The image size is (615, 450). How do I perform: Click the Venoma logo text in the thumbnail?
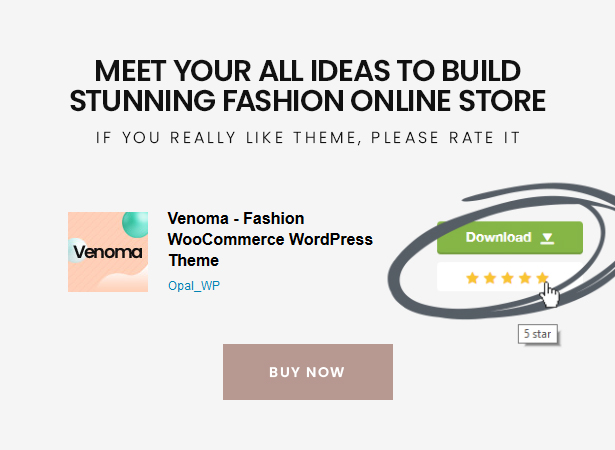[x=108, y=252]
